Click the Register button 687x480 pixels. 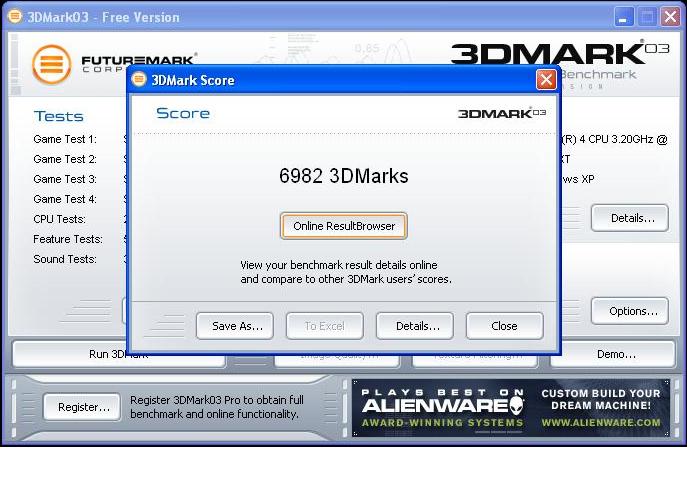point(82,407)
